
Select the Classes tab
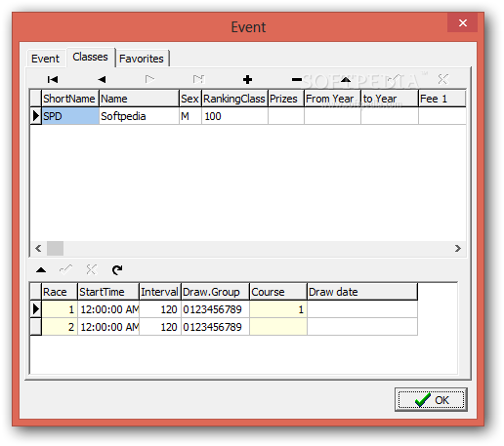(90, 57)
